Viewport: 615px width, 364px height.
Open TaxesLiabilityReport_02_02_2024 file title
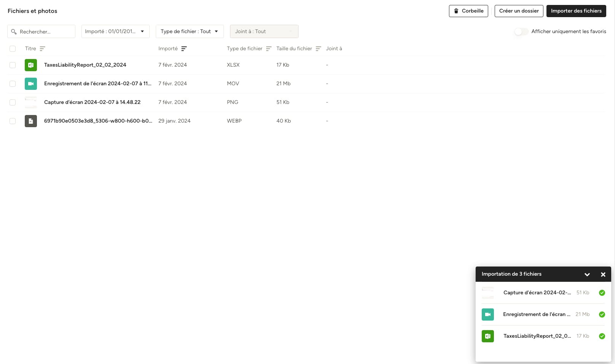(85, 65)
